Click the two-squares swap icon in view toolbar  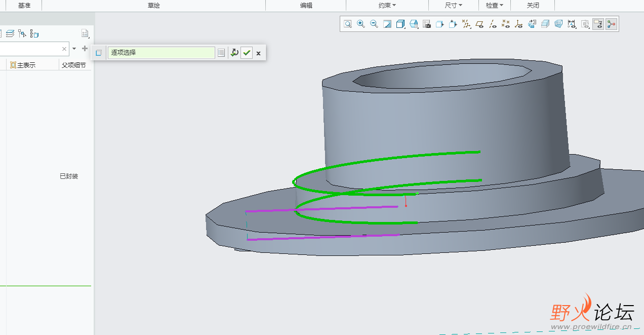pyautogui.click(x=532, y=24)
